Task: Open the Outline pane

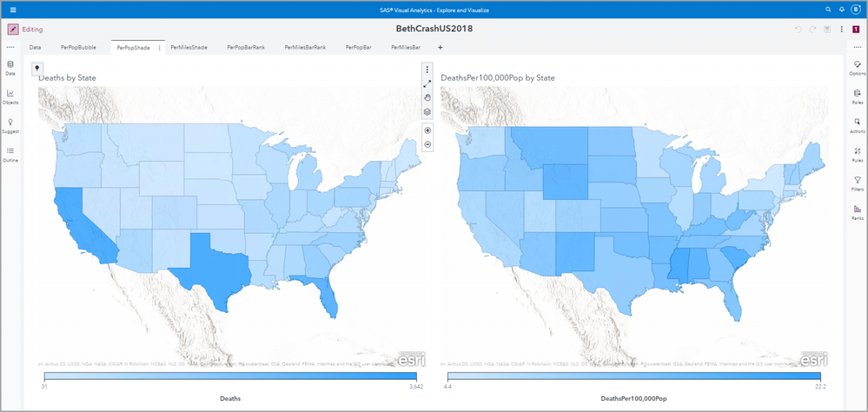Action: [10, 155]
